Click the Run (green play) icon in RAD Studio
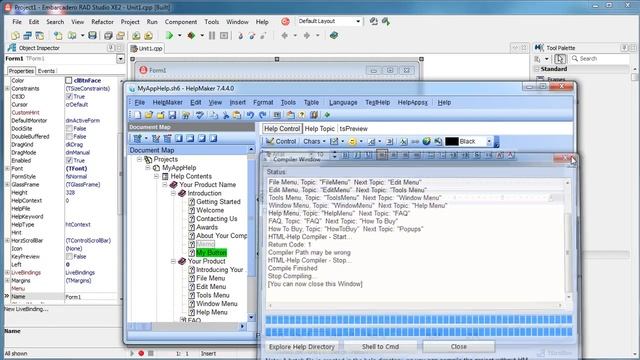 pyautogui.click(x=169, y=36)
